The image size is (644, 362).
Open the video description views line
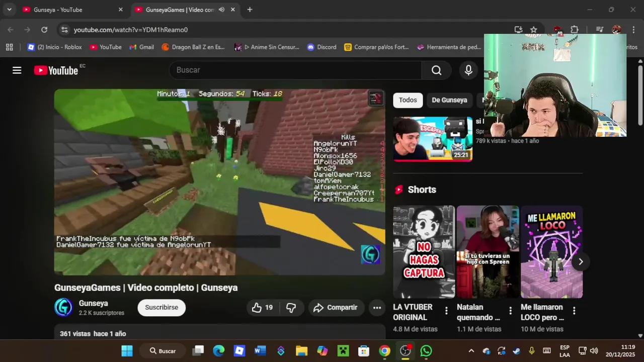(x=93, y=334)
